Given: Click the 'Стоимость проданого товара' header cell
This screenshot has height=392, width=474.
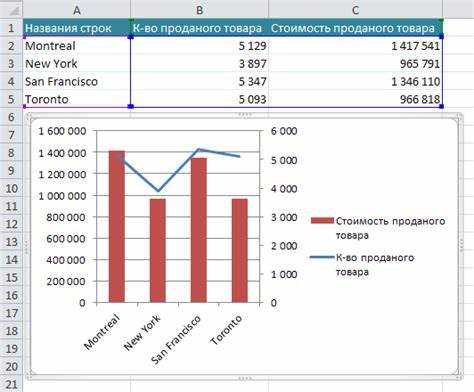Looking at the screenshot, I should point(355,28).
